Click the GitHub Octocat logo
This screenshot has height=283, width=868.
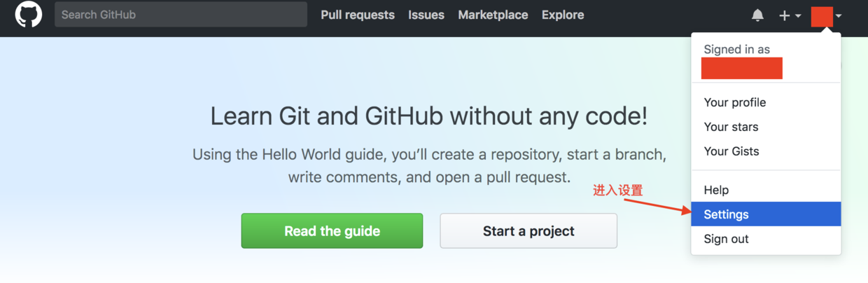tap(29, 15)
